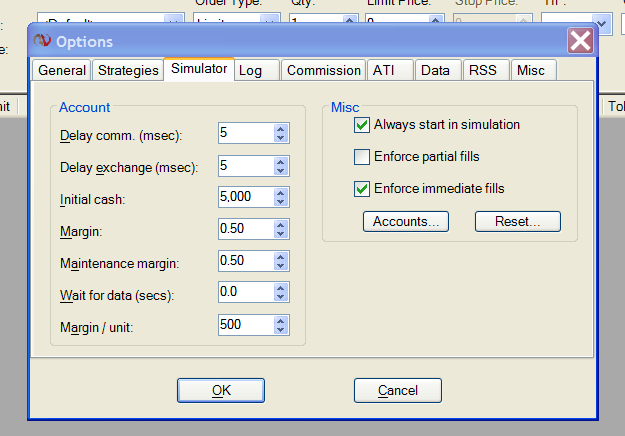Screen dimensions: 625x436
Task: Switch to the Commission tab
Action: coord(323,71)
